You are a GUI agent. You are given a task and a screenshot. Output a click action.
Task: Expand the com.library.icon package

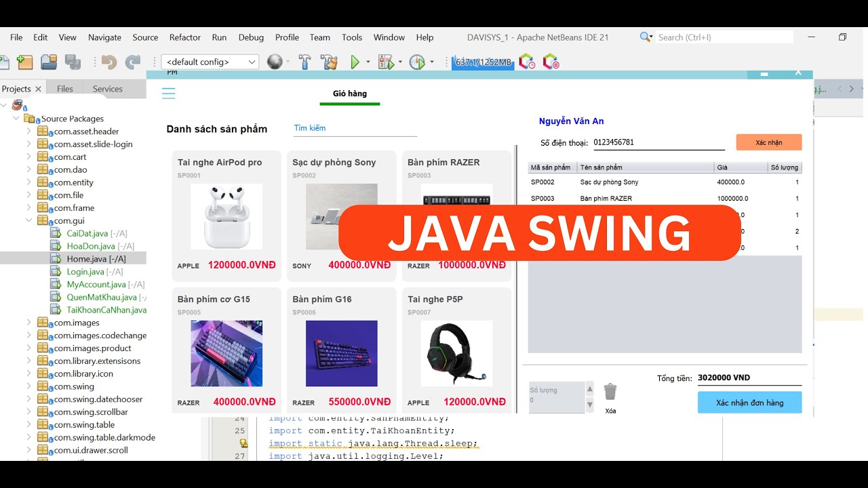pyautogui.click(x=29, y=373)
